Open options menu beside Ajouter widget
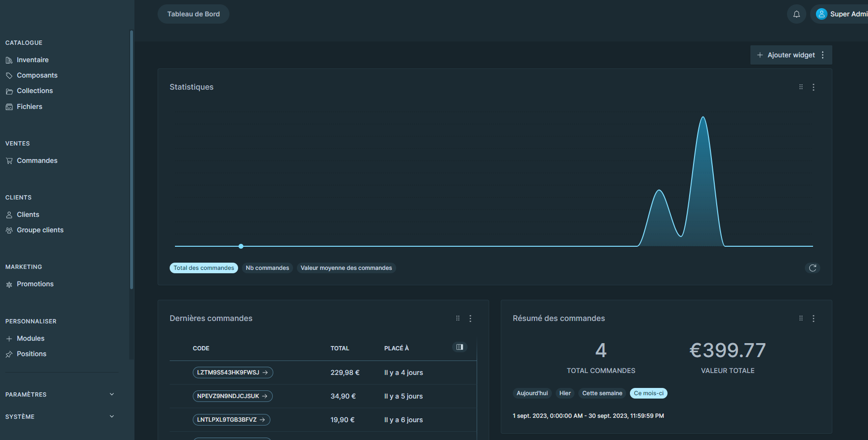The height and width of the screenshot is (440, 868). 823,55
